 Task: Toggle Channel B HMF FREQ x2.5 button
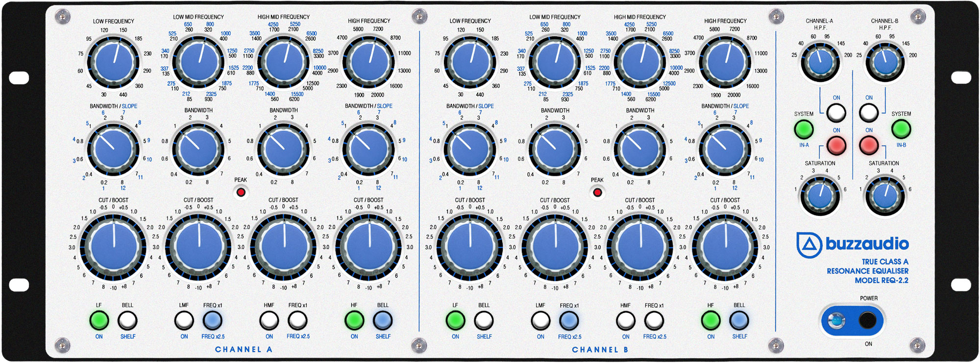(654, 321)
